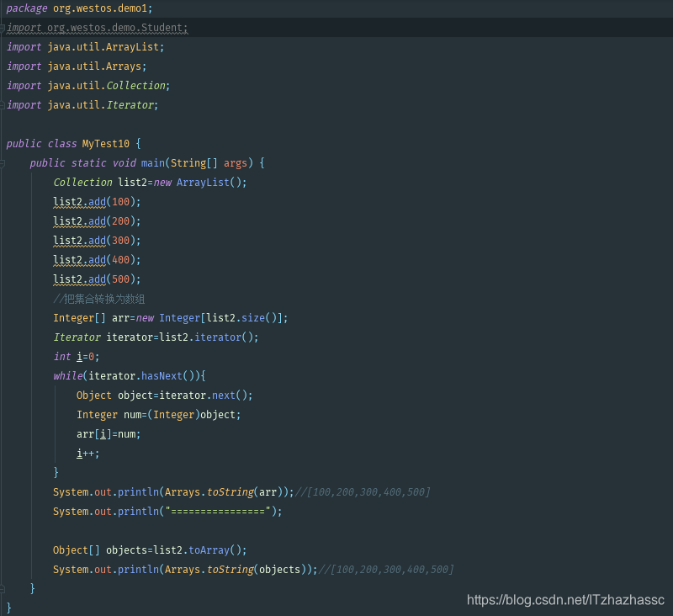Image resolution: width=673 pixels, height=616 pixels.
Task: Click the list2.add(300) statement
Action: (x=97, y=241)
